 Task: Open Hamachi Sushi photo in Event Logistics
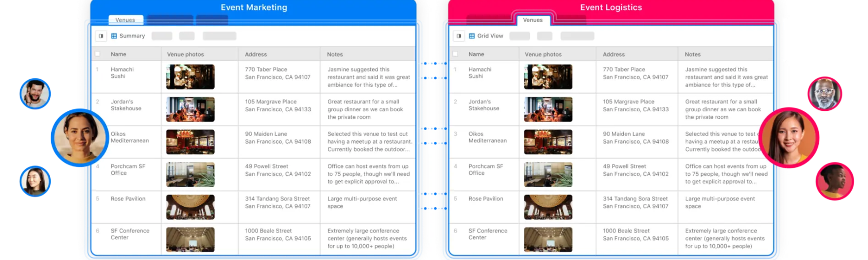pyautogui.click(x=548, y=77)
